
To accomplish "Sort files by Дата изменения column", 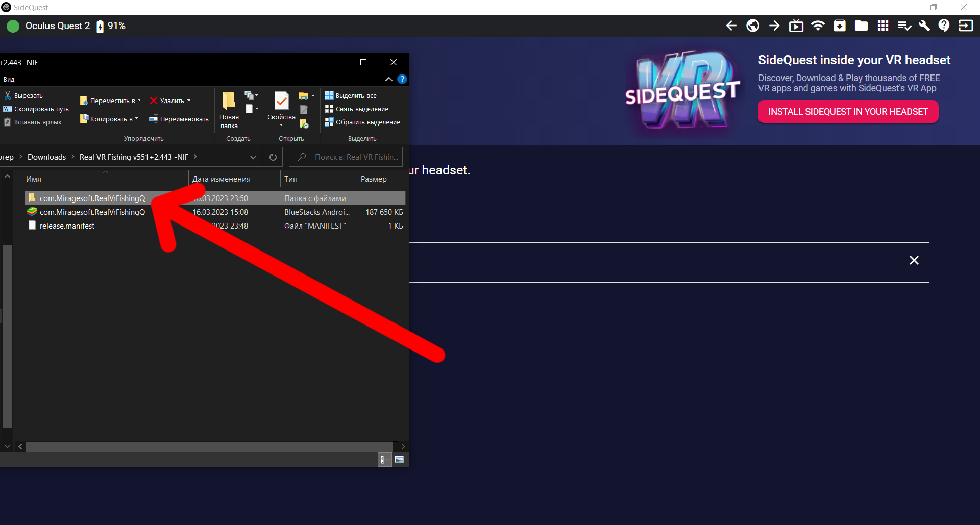I will pyautogui.click(x=235, y=179).
